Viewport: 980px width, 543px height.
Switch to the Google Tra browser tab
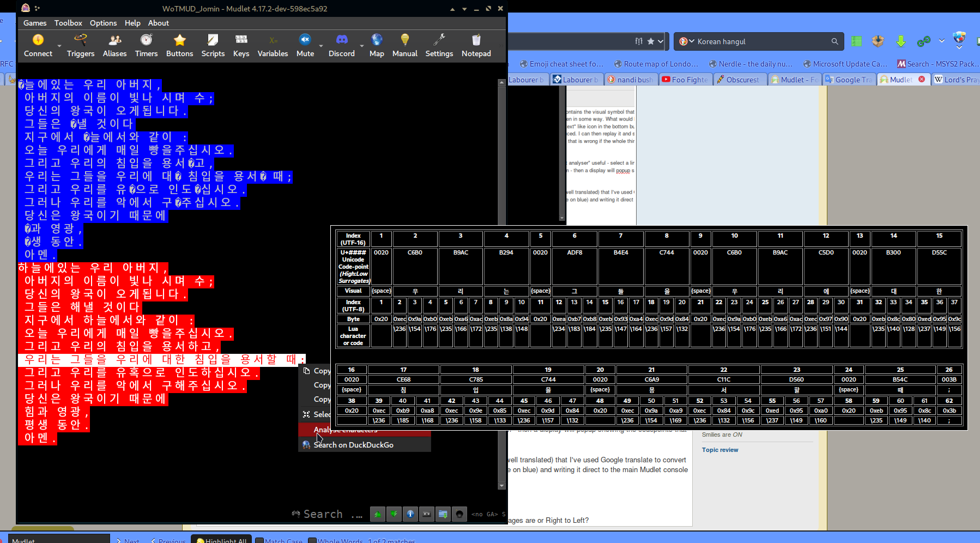coord(848,80)
